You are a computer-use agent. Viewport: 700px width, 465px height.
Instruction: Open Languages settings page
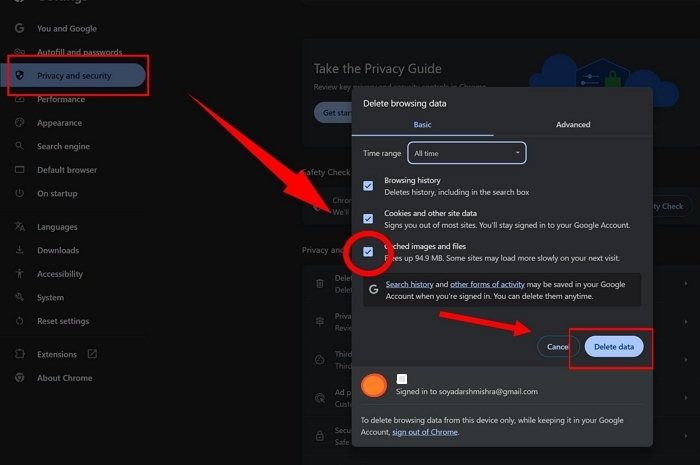57,227
